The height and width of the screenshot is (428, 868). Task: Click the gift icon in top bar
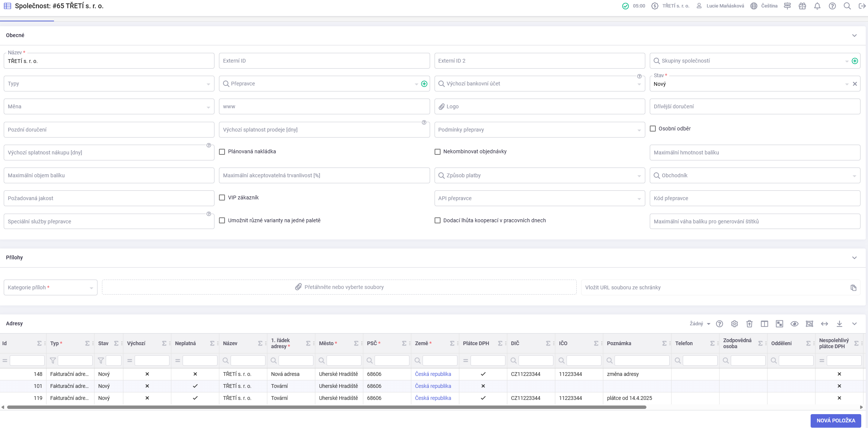802,6
